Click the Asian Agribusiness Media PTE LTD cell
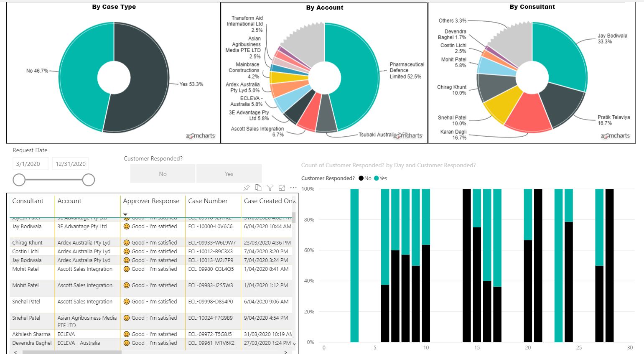Image resolution: width=644 pixels, height=354 pixels. (x=87, y=321)
